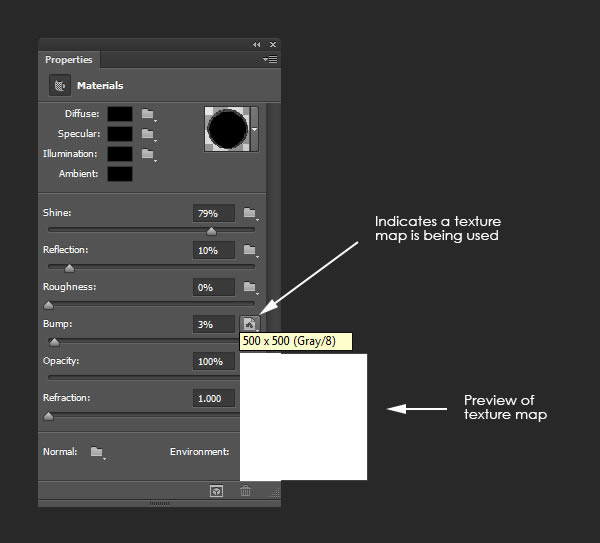
Task: Click the "Reflection:" label
Action: [65, 250]
